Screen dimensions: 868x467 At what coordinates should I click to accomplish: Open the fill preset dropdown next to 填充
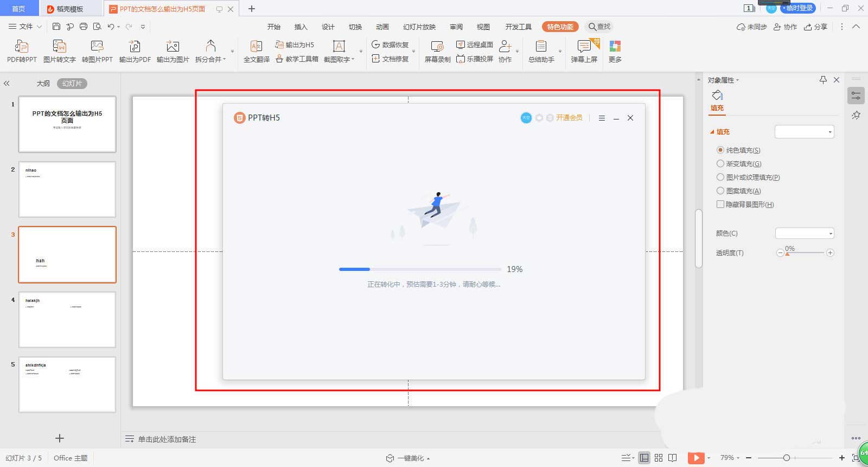(x=804, y=131)
